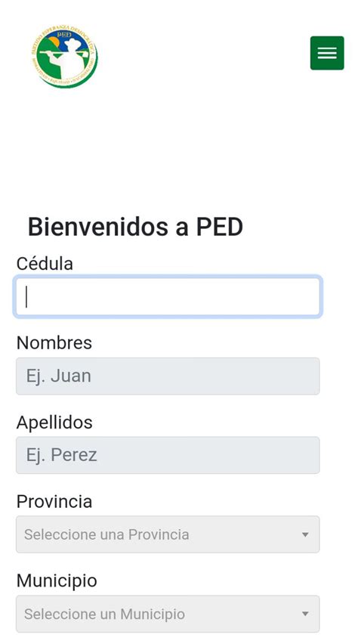Click the Cédula label
This screenshot has height=644, width=358.
coord(45,264)
